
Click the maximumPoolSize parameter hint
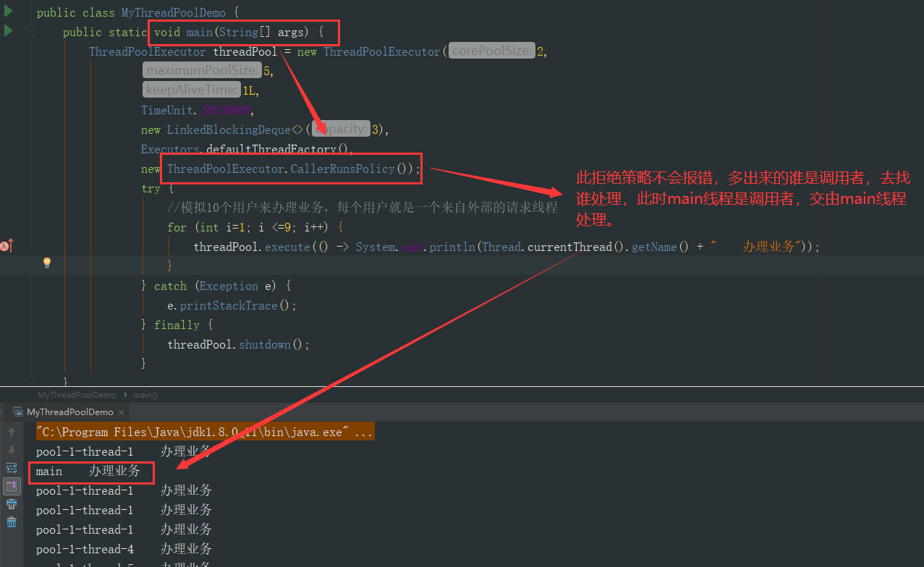coord(202,71)
